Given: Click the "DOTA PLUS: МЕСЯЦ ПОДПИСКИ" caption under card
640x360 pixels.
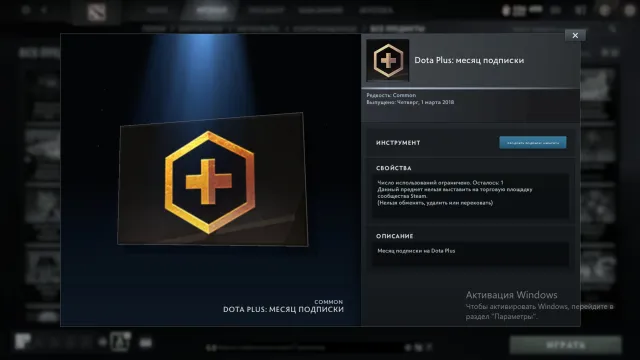Looking at the screenshot, I should (x=283, y=309).
